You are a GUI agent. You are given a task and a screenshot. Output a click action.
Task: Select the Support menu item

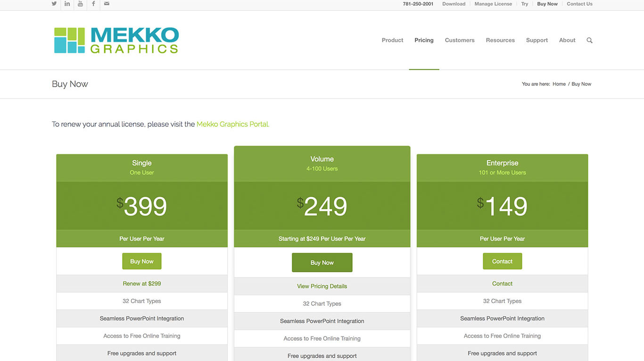click(537, 41)
